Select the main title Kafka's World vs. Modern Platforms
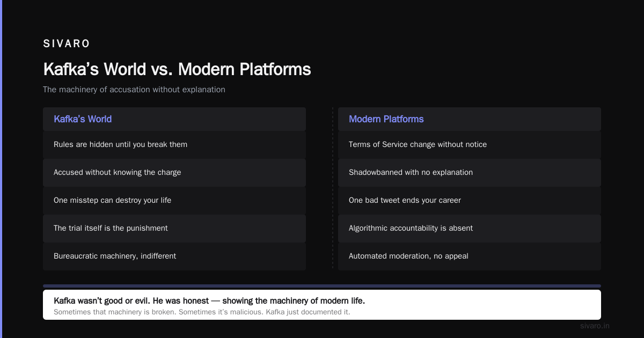 [x=177, y=69]
